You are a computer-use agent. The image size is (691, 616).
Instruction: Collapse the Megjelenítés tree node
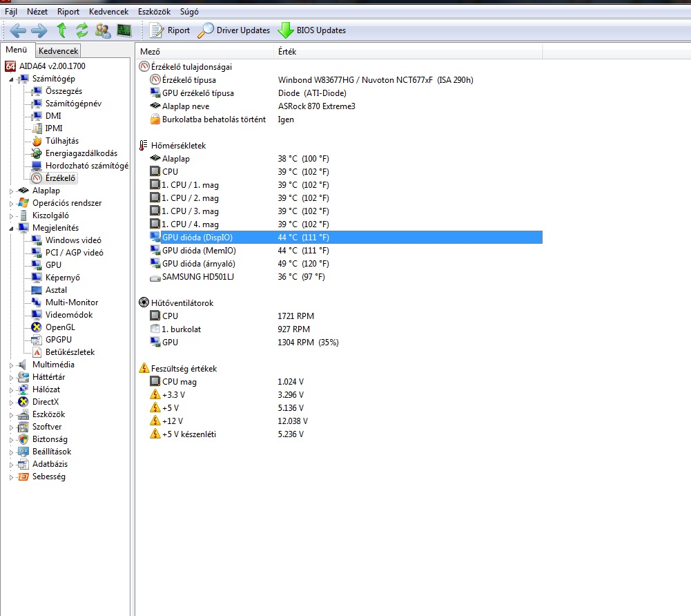click(x=11, y=228)
